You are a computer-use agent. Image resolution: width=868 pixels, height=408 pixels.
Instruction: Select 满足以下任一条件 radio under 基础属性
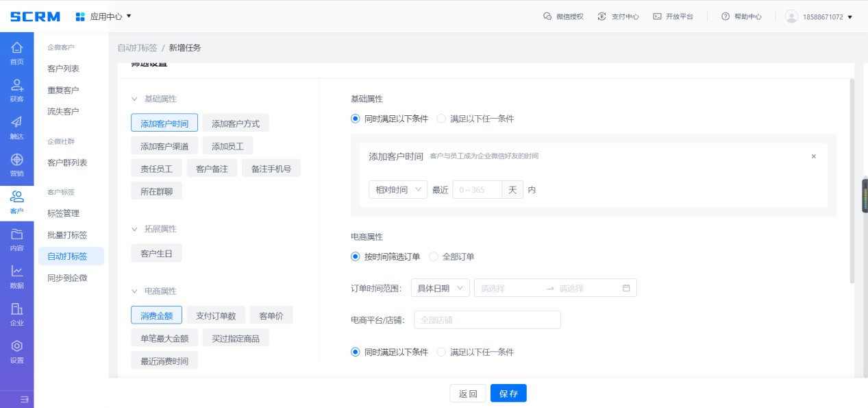[x=441, y=119]
